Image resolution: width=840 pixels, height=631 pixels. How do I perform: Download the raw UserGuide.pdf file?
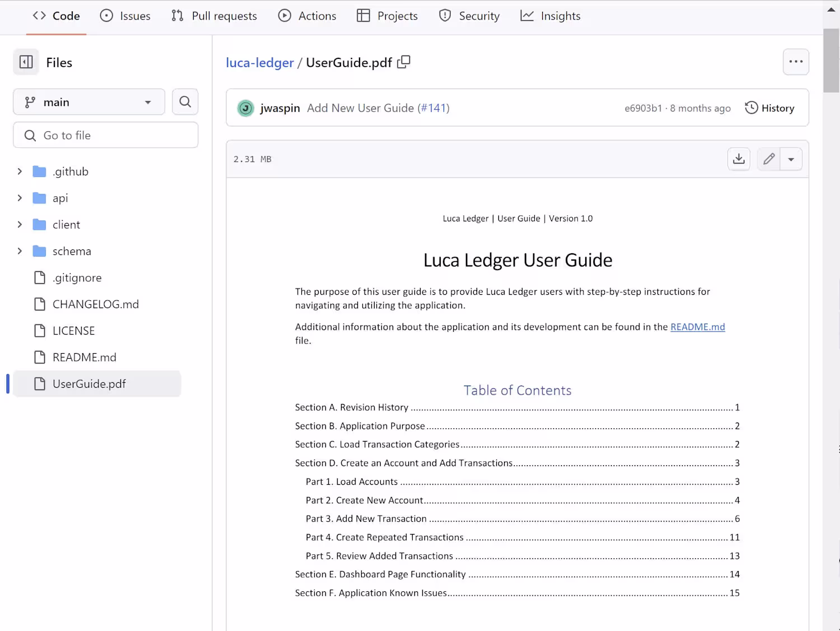click(x=739, y=159)
